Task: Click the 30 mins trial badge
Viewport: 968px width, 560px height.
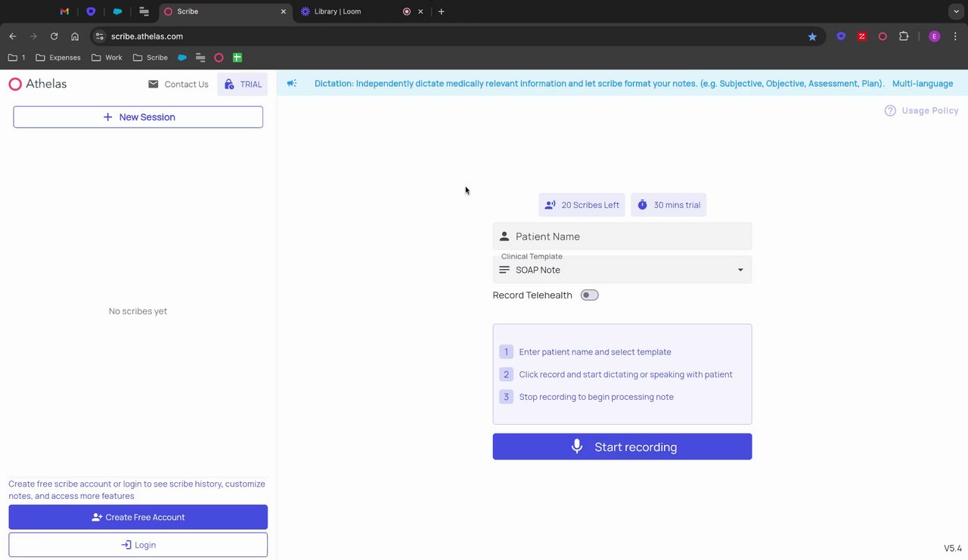Action: [669, 205]
